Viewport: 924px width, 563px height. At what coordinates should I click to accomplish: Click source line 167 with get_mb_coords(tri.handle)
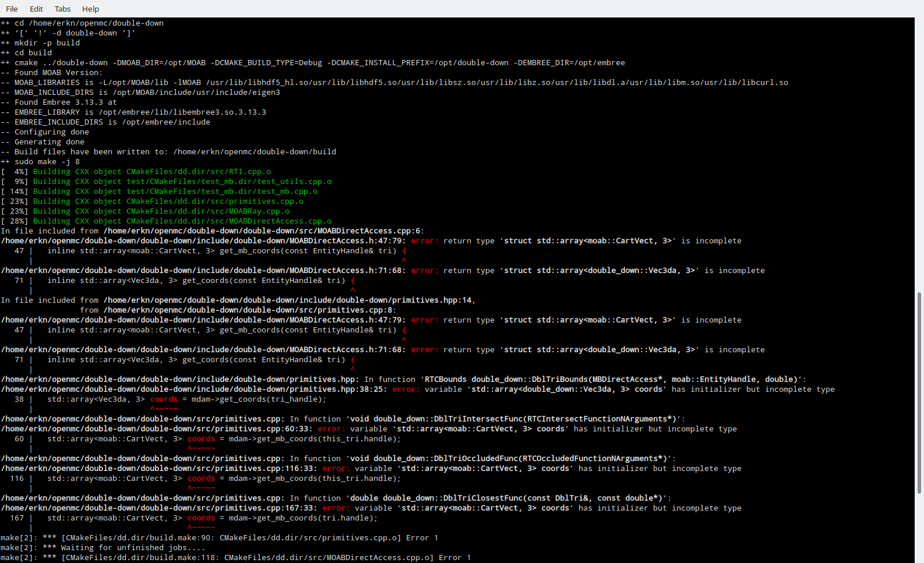[x=194, y=518]
